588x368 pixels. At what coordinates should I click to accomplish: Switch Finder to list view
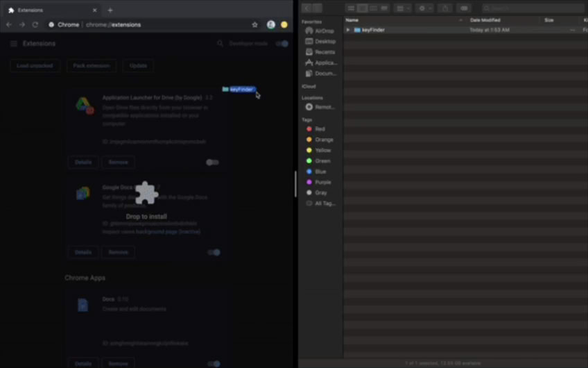tap(362, 8)
